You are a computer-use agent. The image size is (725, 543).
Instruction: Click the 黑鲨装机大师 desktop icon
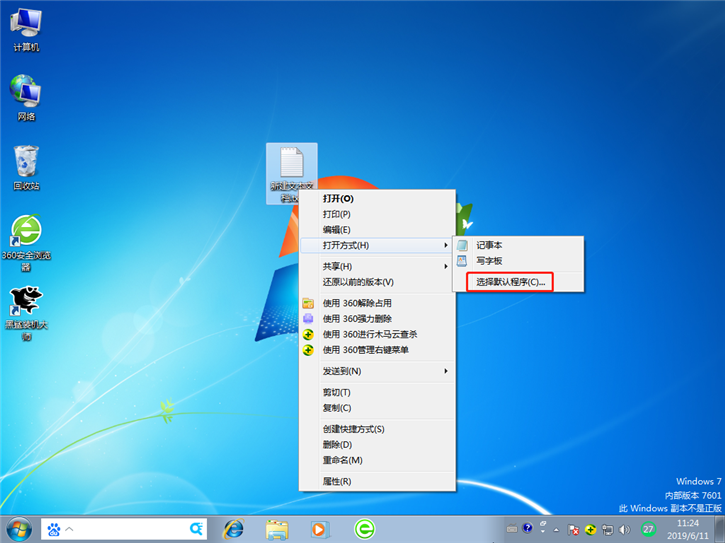[26, 308]
